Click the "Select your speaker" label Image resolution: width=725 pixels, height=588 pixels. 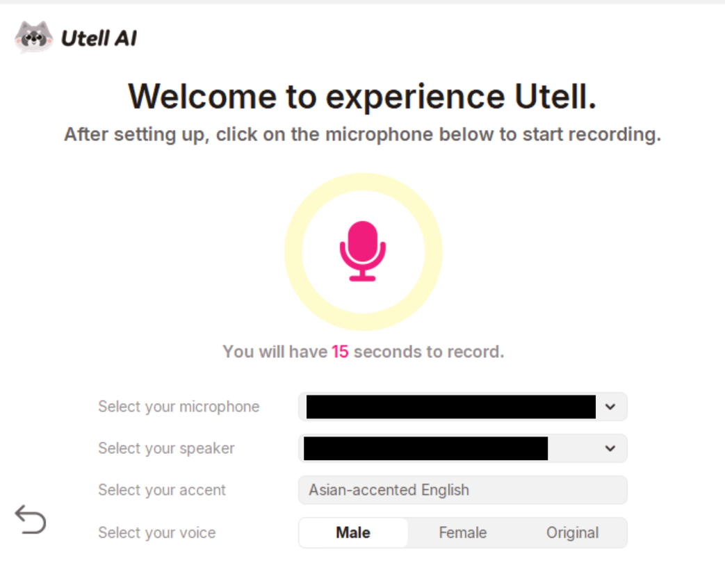pos(166,448)
